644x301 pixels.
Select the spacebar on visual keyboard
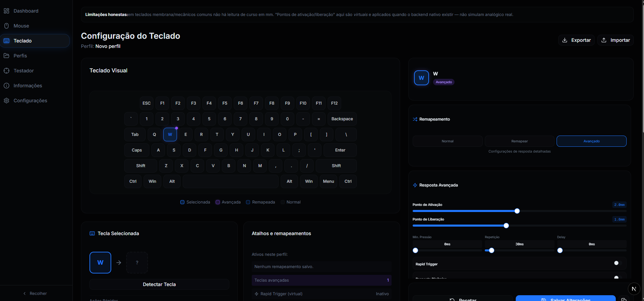click(231, 181)
